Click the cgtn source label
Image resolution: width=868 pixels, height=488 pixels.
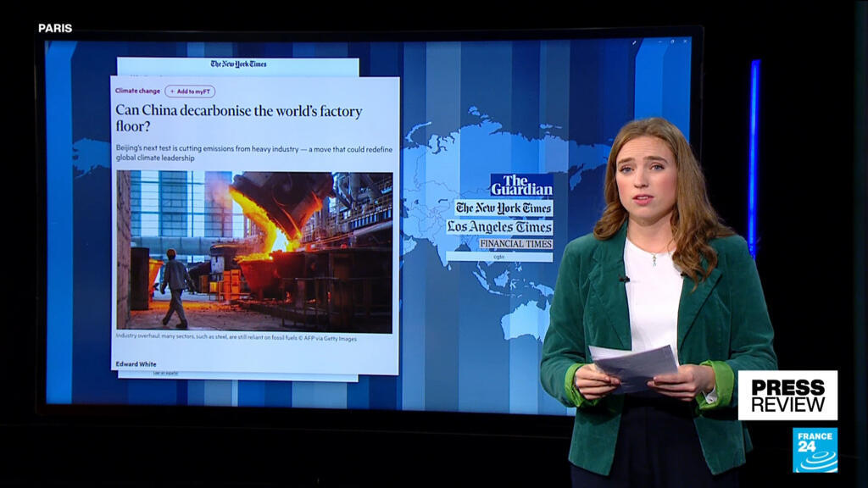coord(499,257)
